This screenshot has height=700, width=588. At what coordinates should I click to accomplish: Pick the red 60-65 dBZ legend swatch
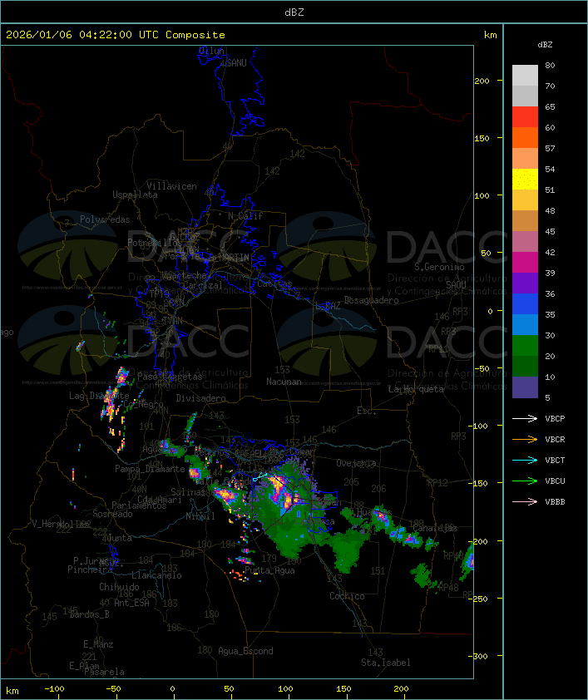[525, 117]
